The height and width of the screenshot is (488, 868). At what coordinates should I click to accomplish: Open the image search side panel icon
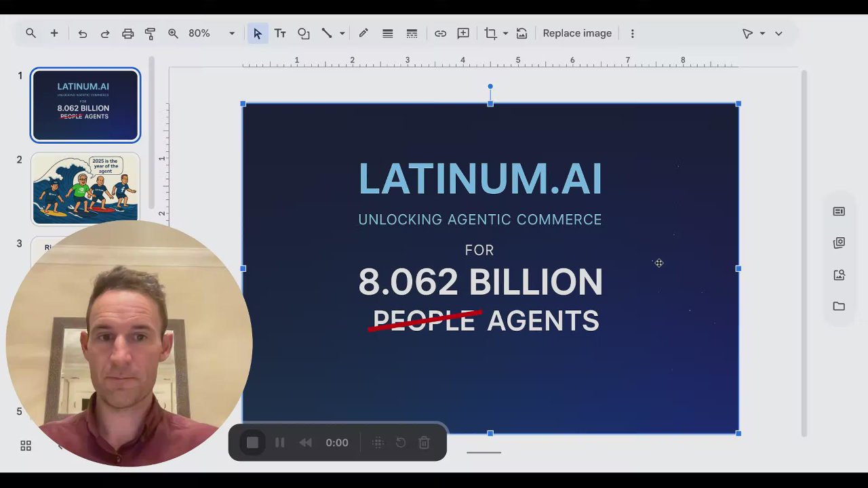(839, 274)
